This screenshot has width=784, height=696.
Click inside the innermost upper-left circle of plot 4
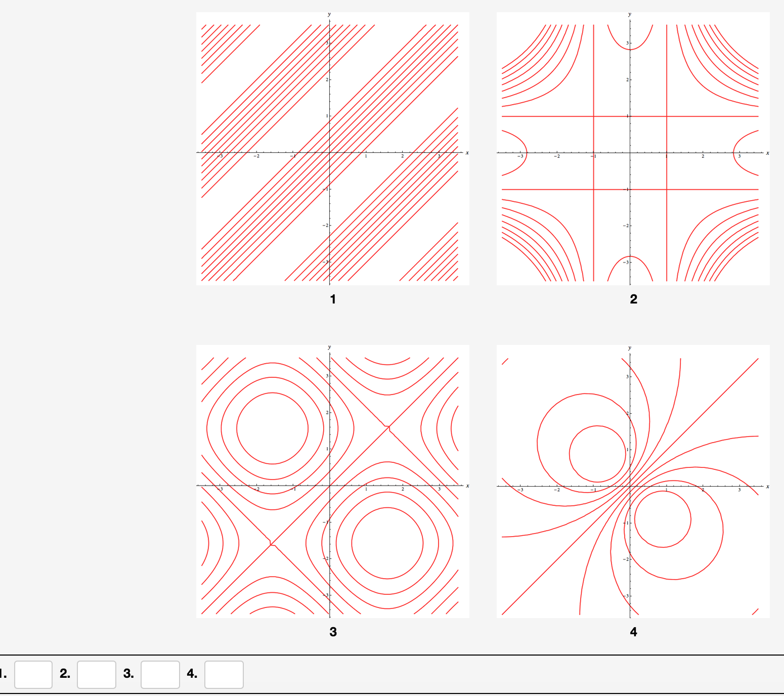(598, 454)
